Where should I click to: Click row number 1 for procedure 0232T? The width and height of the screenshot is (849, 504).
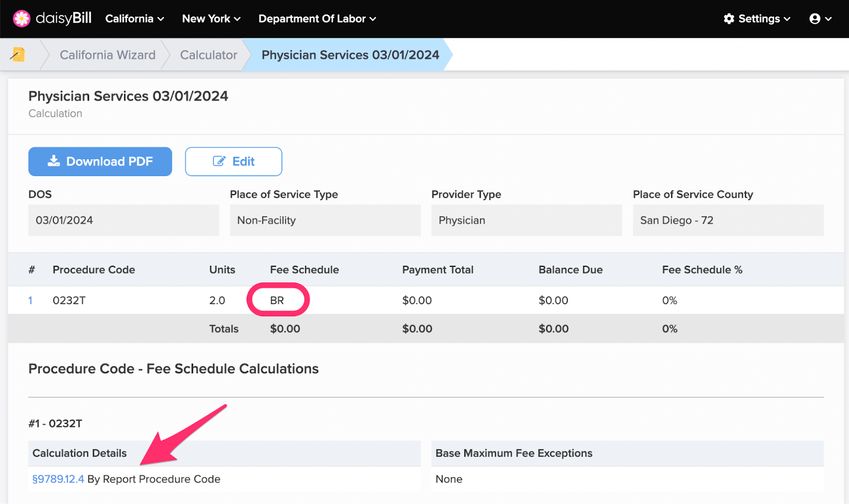[30, 300]
